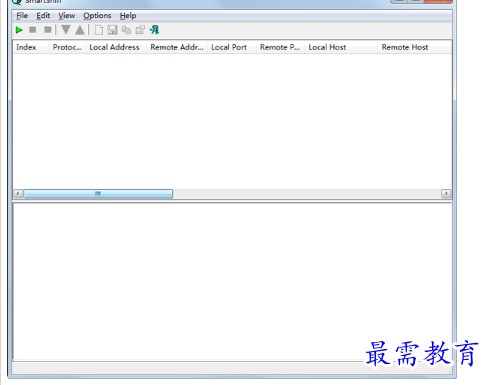Click the teal exit door icon
The height and width of the screenshot is (385, 487).
[154, 30]
